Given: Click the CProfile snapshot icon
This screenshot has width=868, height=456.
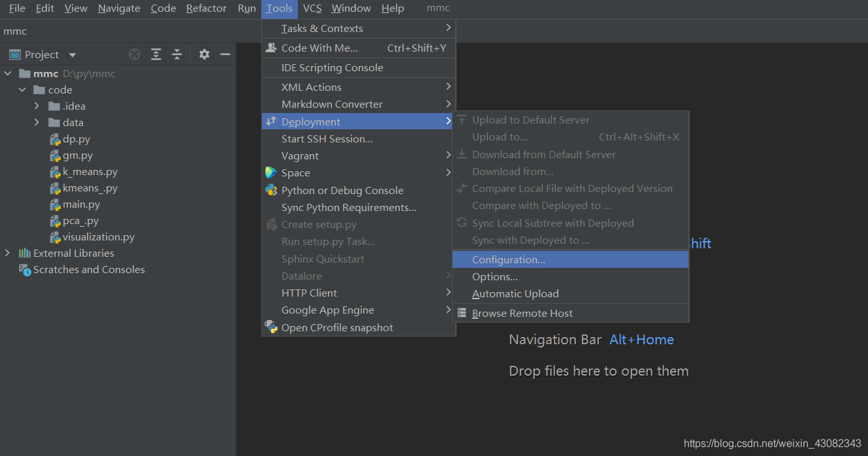Looking at the screenshot, I should point(271,327).
